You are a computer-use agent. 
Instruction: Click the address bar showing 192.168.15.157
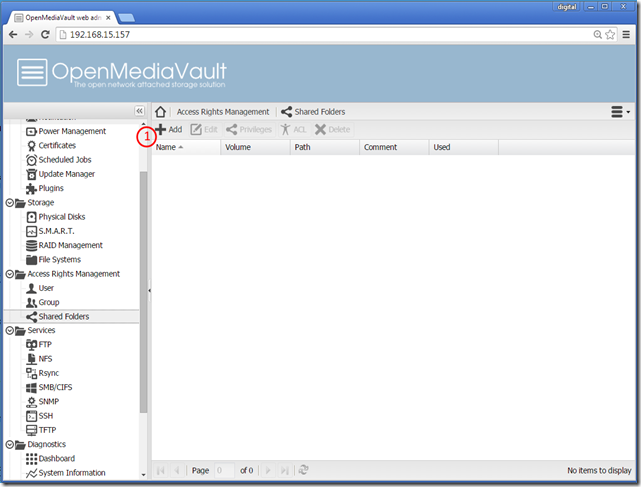pos(323,35)
